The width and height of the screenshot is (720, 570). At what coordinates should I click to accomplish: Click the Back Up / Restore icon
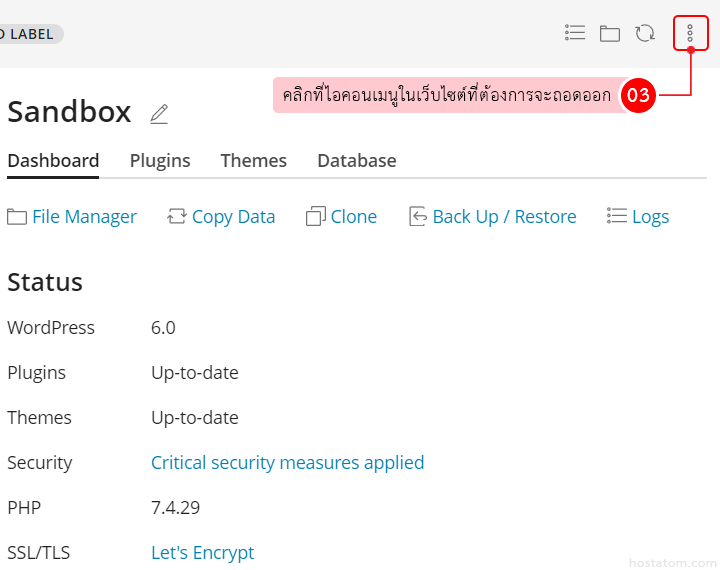(x=418, y=216)
